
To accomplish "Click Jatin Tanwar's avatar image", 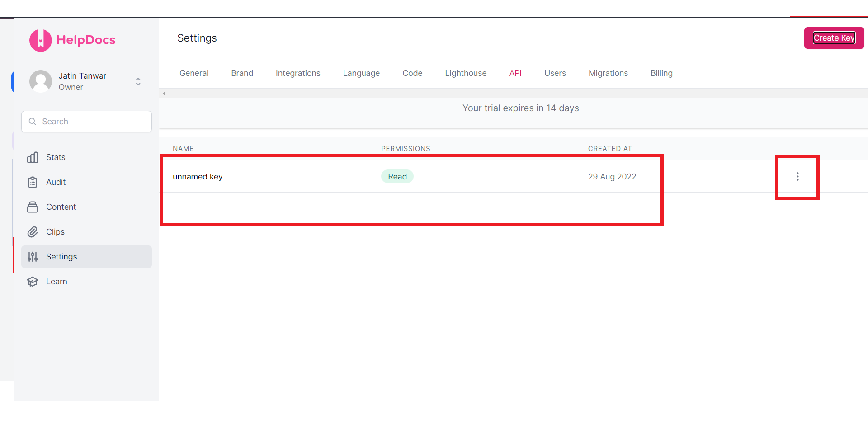I will [41, 81].
